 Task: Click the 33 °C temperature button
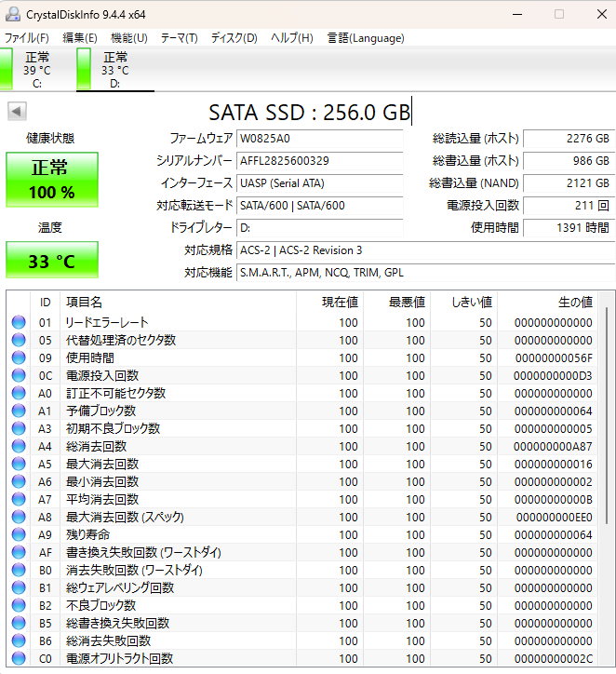(52, 260)
